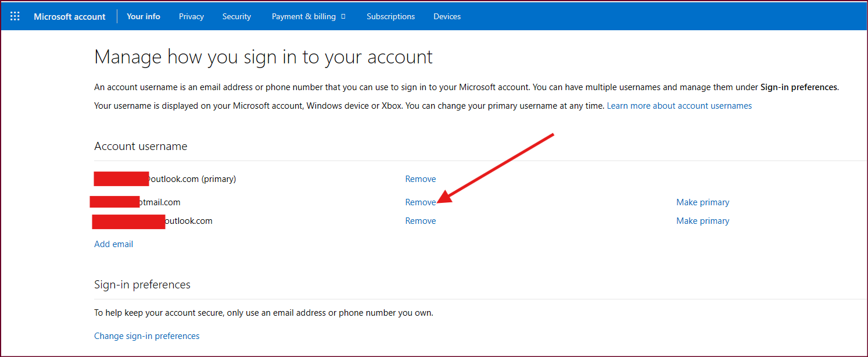
Task: Select the Your info tab
Action: click(144, 16)
